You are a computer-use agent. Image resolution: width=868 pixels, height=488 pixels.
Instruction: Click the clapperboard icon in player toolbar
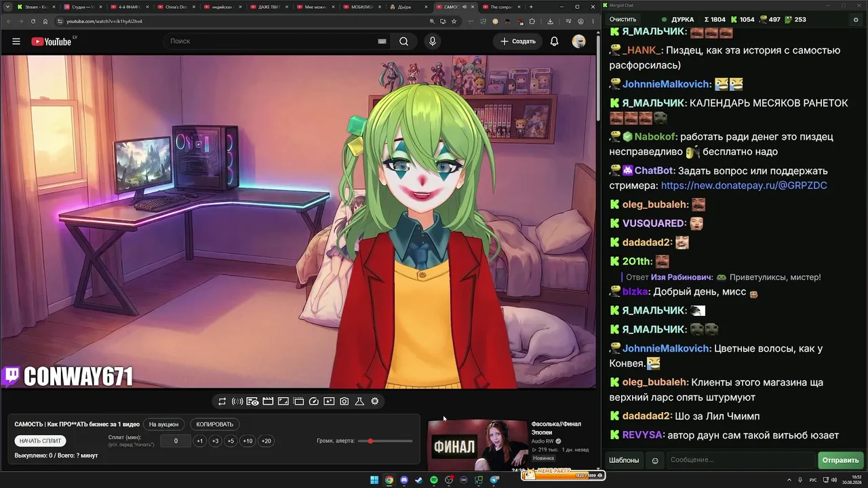pyautogui.click(x=268, y=401)
